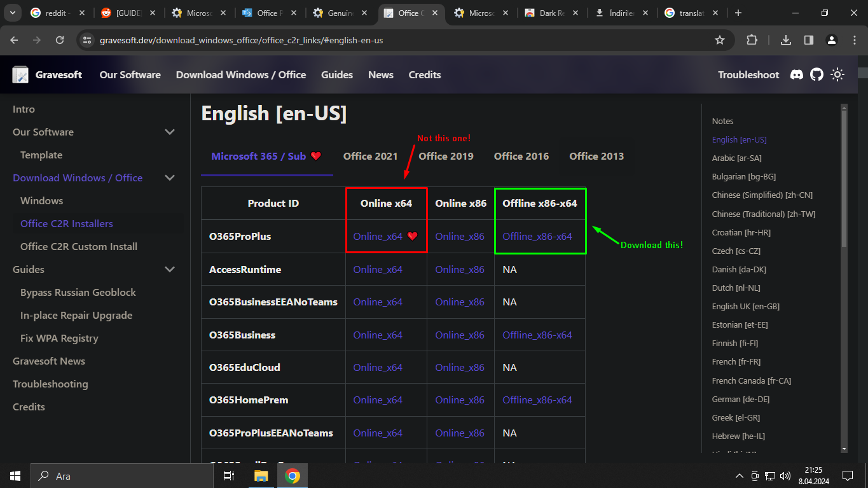Select the Office 2013 tab
This screenshot has height=488, width=868.
(596, 156)
